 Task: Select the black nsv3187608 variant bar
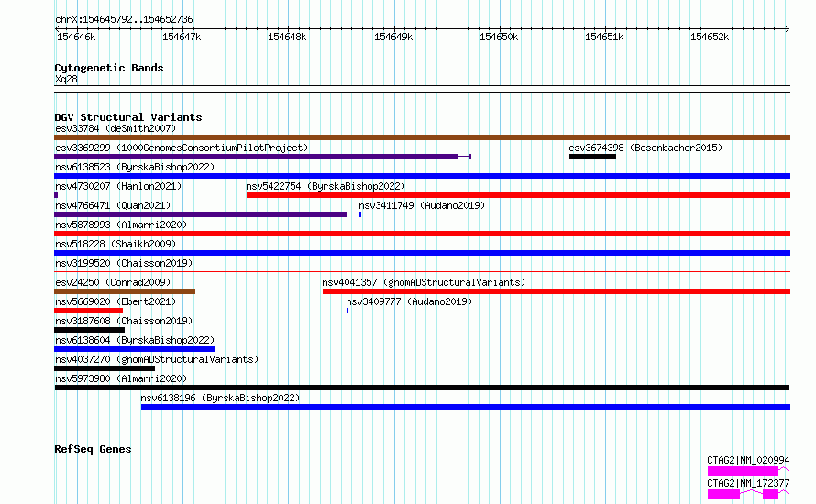(x=90, y=330)
